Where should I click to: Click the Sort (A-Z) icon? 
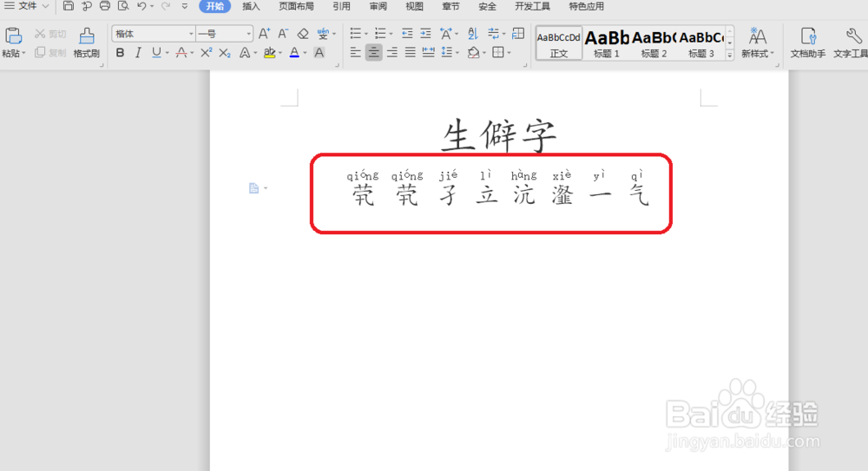pyautogui.click(x=472, y=34)
